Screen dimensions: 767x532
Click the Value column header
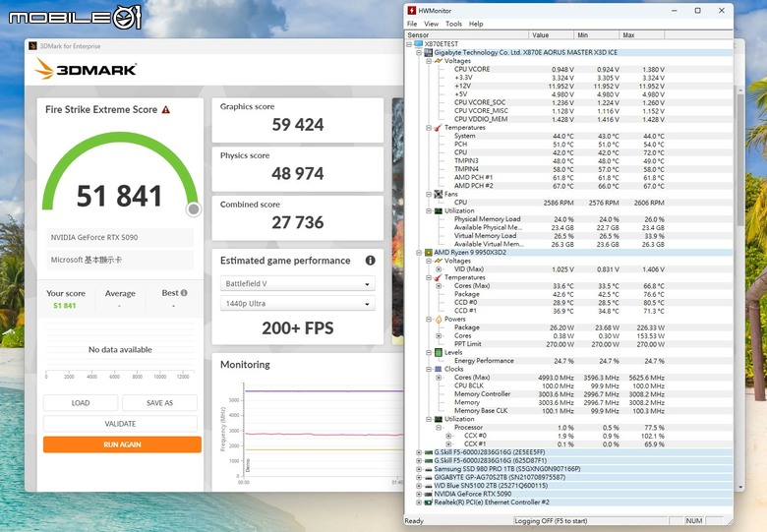pyautogui.click(x=552, y=35)
